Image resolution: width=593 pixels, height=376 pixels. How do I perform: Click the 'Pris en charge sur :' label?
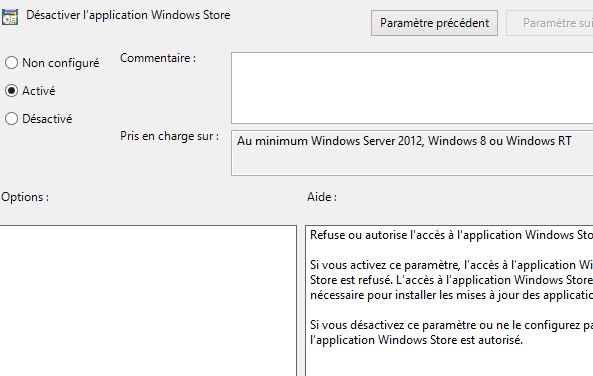point(169,136)
